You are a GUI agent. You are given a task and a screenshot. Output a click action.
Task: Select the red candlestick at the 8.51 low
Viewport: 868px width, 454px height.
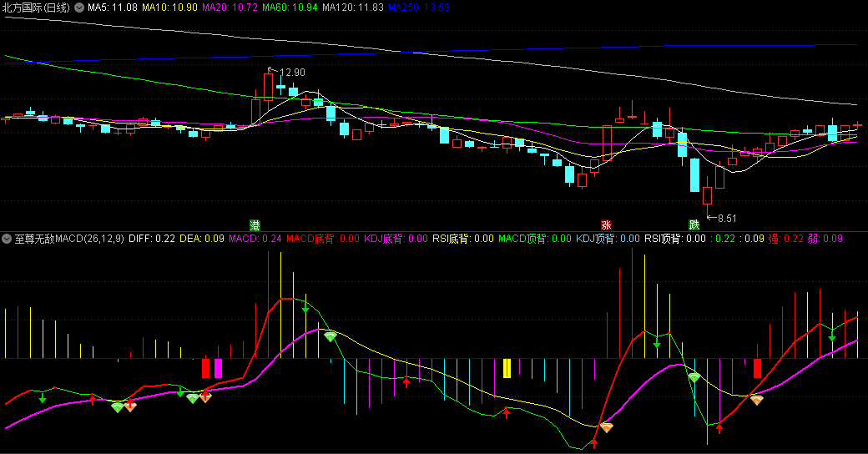click(707, 194)
